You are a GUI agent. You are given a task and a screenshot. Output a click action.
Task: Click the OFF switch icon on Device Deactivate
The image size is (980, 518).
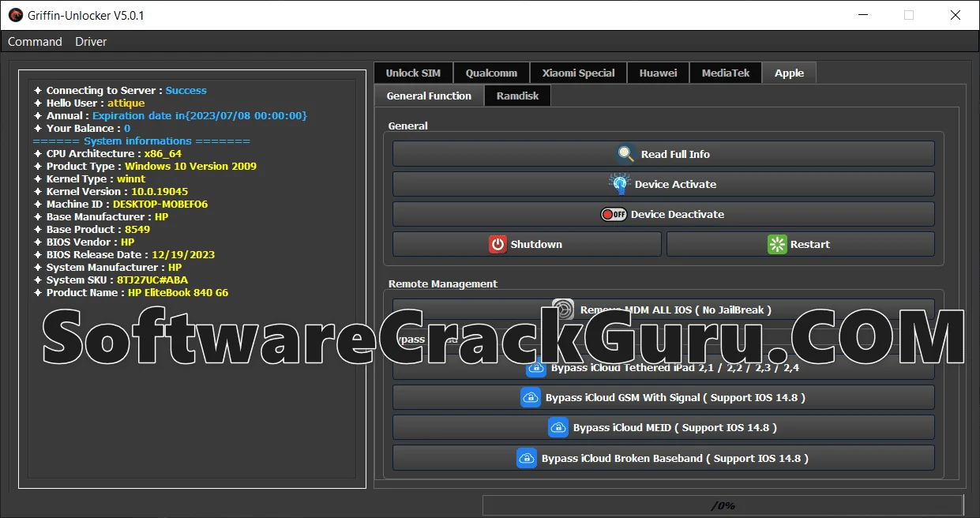(614, 214)
